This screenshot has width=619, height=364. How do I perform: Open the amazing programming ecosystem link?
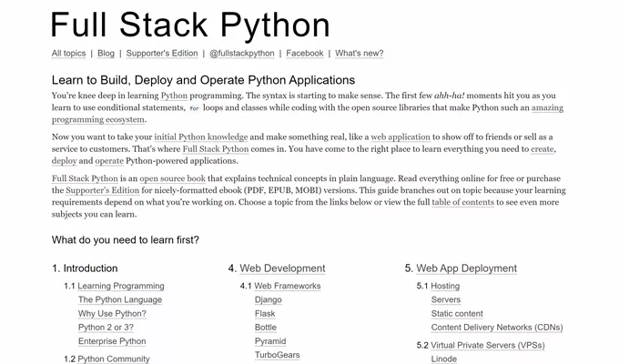coord(547,107)
